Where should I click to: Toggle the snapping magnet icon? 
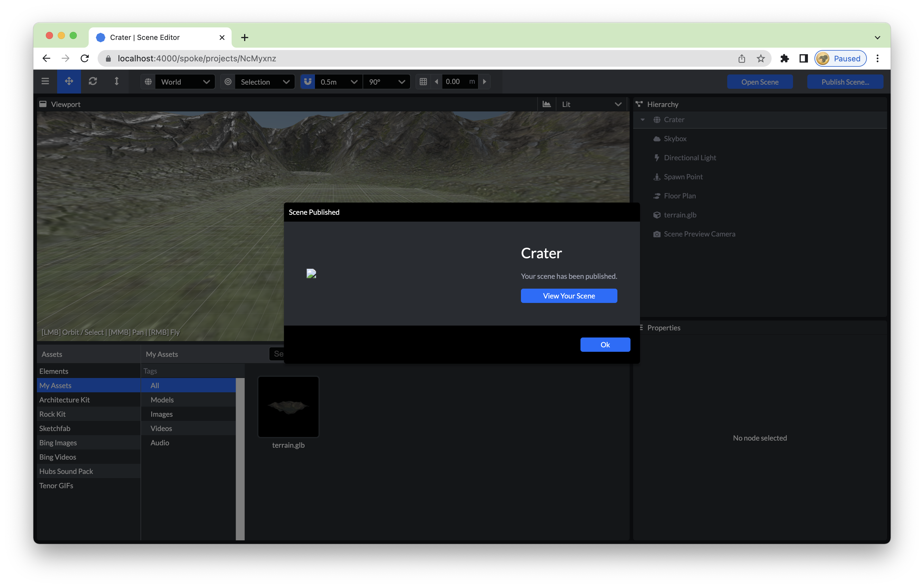coord(308,82)
